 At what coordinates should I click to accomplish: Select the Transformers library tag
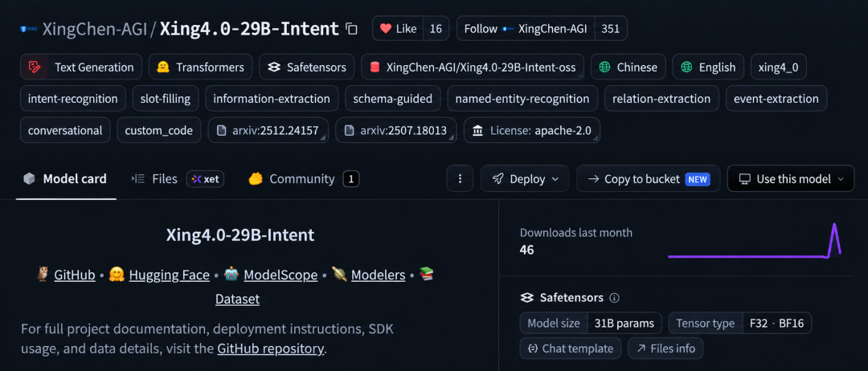click(x=200, y=67)
